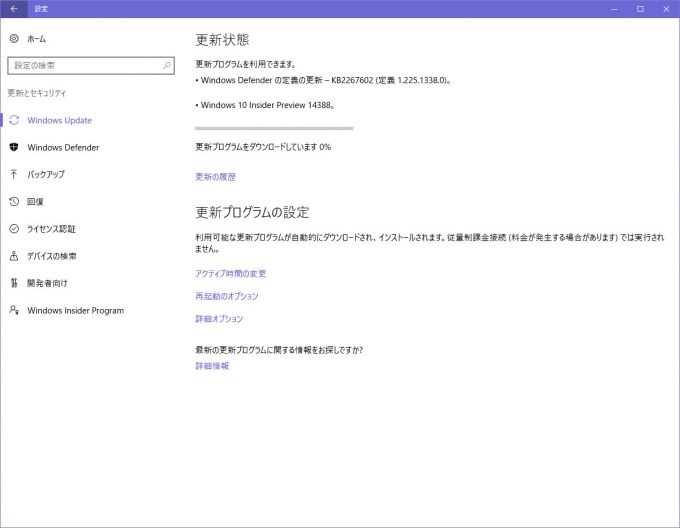This screenshot has width=680, height=528.
Task: Click the Home gear icon
Action: [14, 39]
